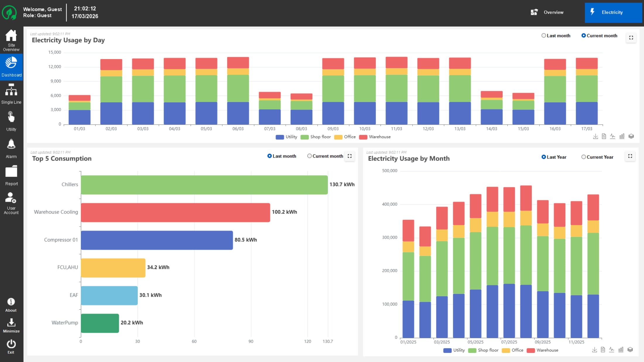The image size is (644, 362).
Task: Toggle stacking on monthly usage chart
Action: coord(630,350)
